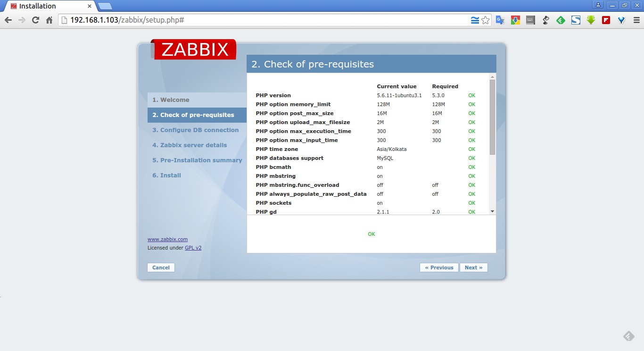This screenshot has height=351, width=644.
Task: Click the pre-requisites list scrollbar thumb
Action: (x=492, y=117)
